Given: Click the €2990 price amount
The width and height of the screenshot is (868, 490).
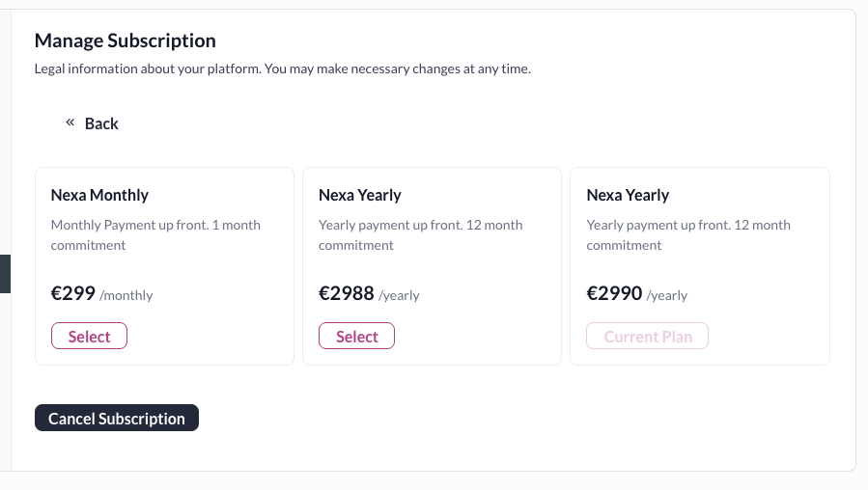Looking at the screenshot, I should tap(614, 293).
